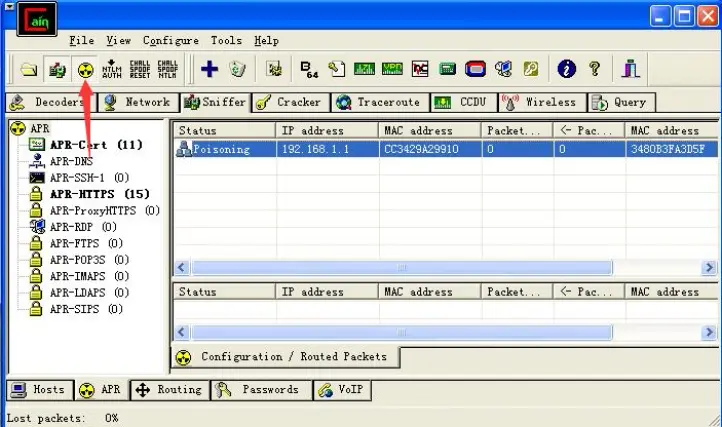Click the Base64 decoder toolbar icon
This screenshot has width=722, height=427.
308,69
